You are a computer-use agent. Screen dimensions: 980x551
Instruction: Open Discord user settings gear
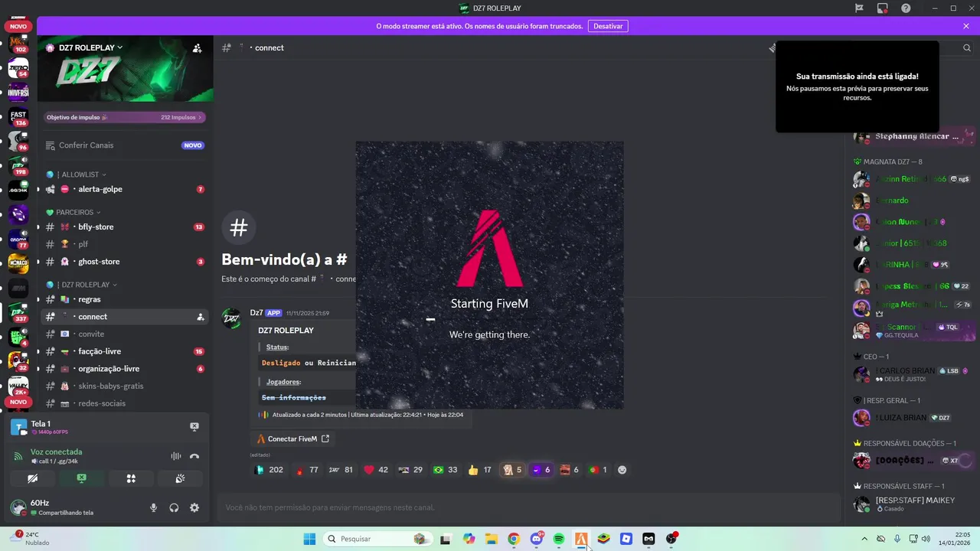(x=194, y=507)
